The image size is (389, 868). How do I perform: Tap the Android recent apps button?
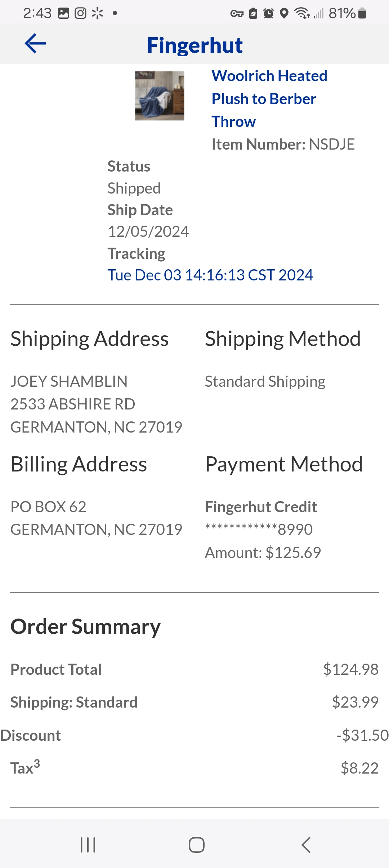[x=88, y=845]
